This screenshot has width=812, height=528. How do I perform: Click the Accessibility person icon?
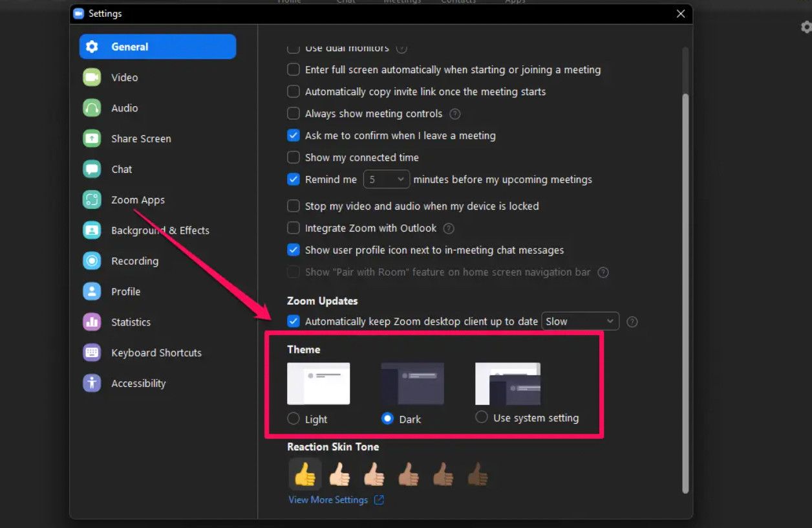pyautogui.click(x=92, y=383)
